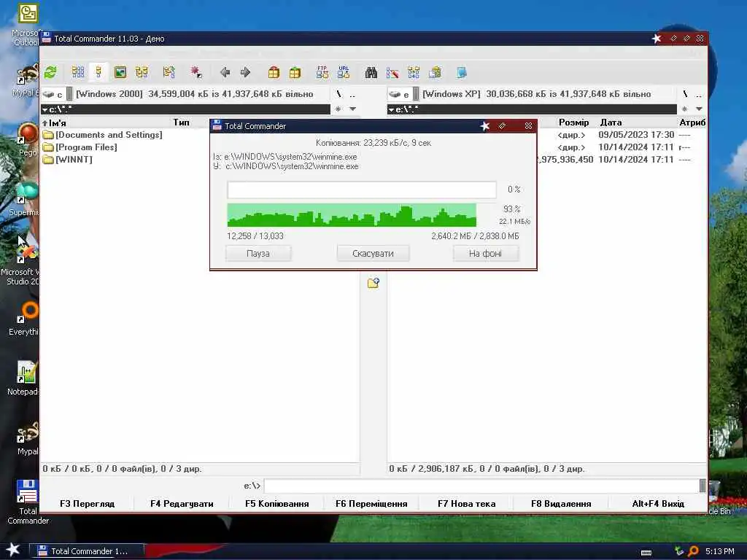
Task: Open left panel favorites asterisk button
Action: (338, 109)
